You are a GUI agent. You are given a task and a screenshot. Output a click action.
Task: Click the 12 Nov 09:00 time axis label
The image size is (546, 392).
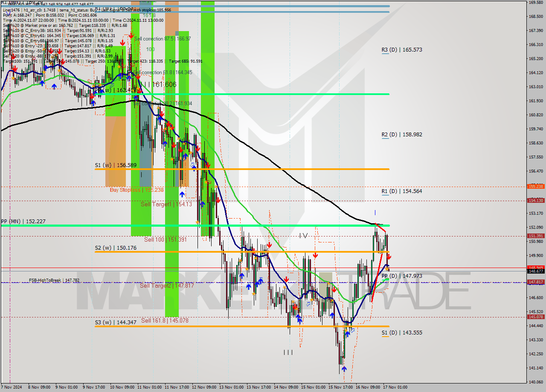click(x=203, y=388)
